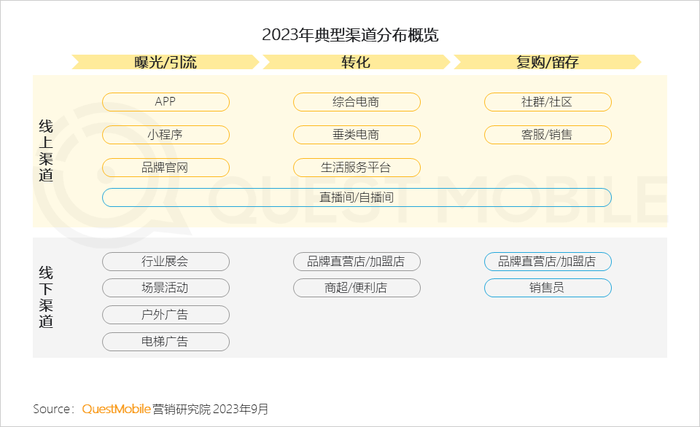The image size is (700, 427).
Task: Select the APP channel pill
Action: pos(166,102)
